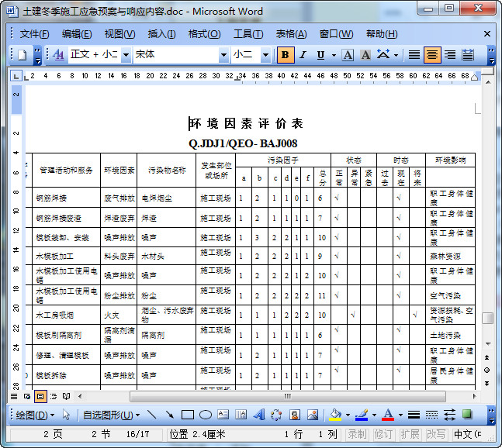Switch to Web Layout view

point(27,397)
